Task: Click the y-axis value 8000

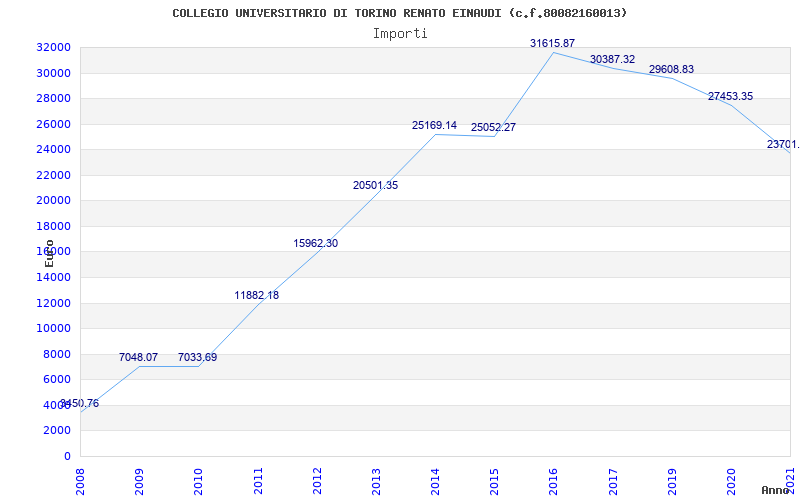Action: tap(56, 354)
